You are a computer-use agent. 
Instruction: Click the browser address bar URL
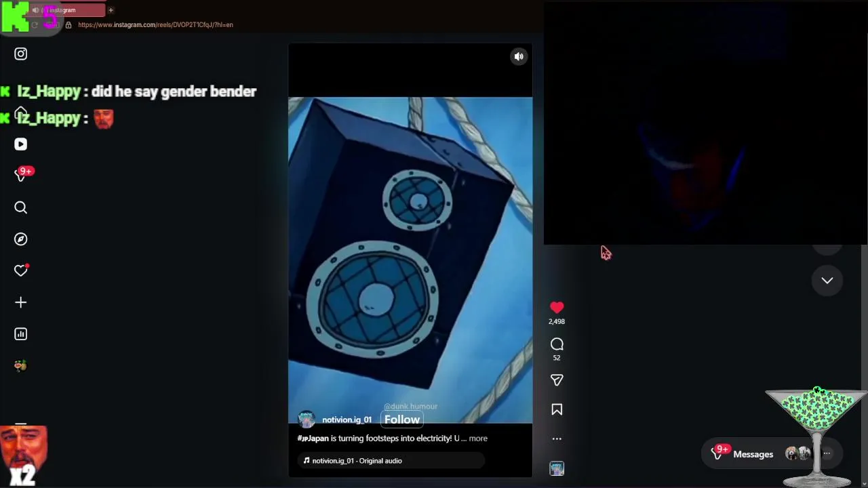click(x=155, y=25)
